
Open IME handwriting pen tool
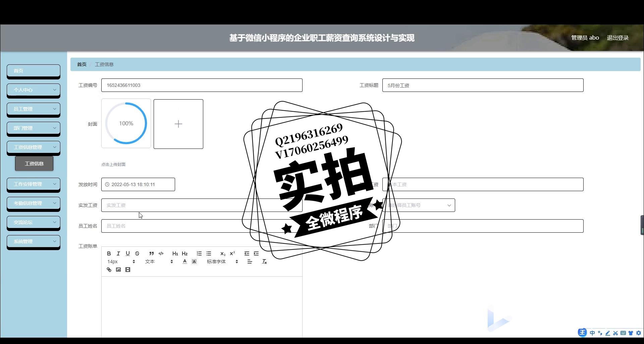[x=607, y=333]
